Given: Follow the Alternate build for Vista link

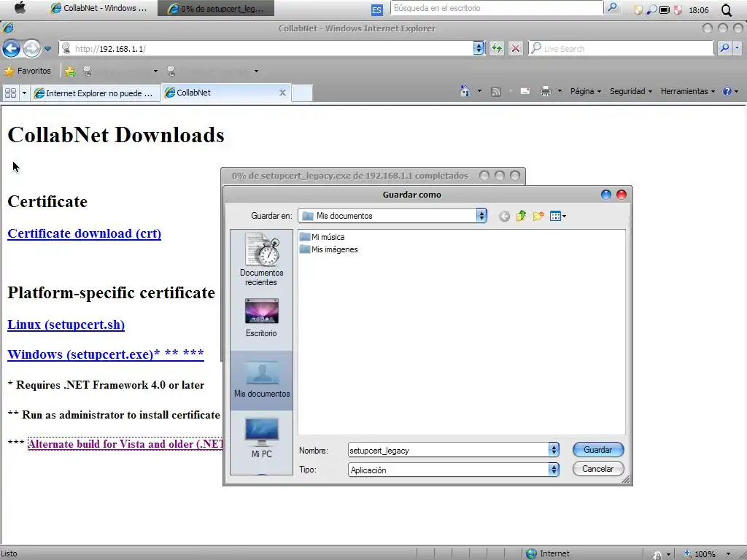Looking at the screenshot, I should (125, 444).
